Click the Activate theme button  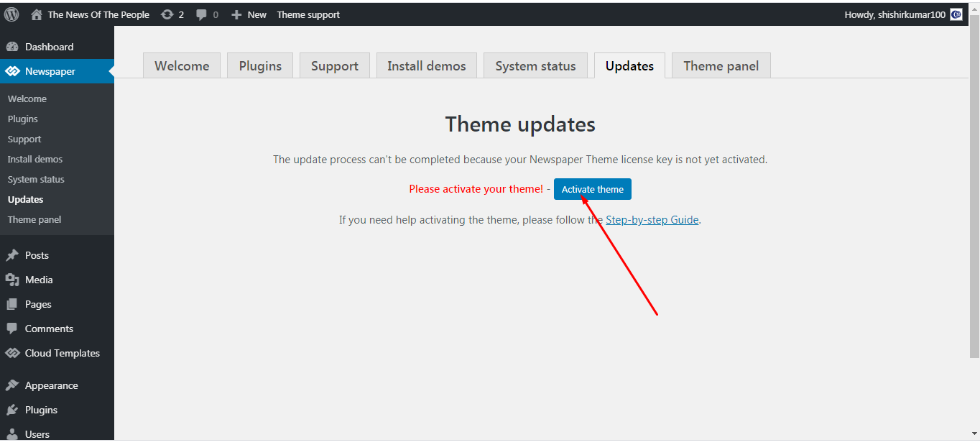coord(593,189)
